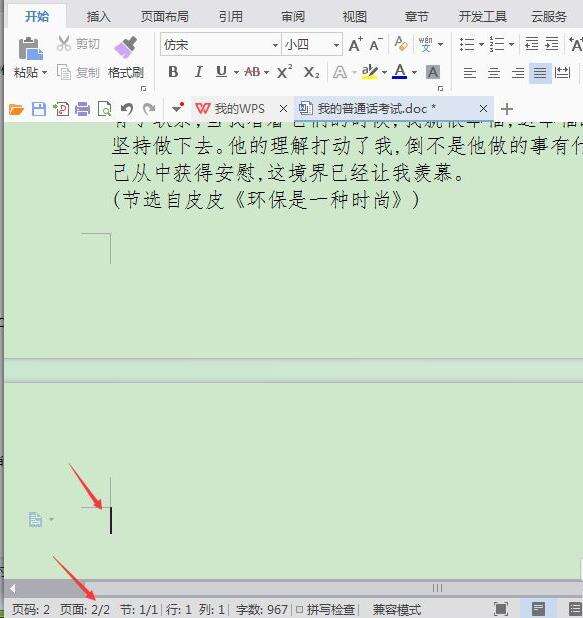Open bullet list style dropdown
The height and width of the screenshot is (618, 583).
(x=481, y=44)
